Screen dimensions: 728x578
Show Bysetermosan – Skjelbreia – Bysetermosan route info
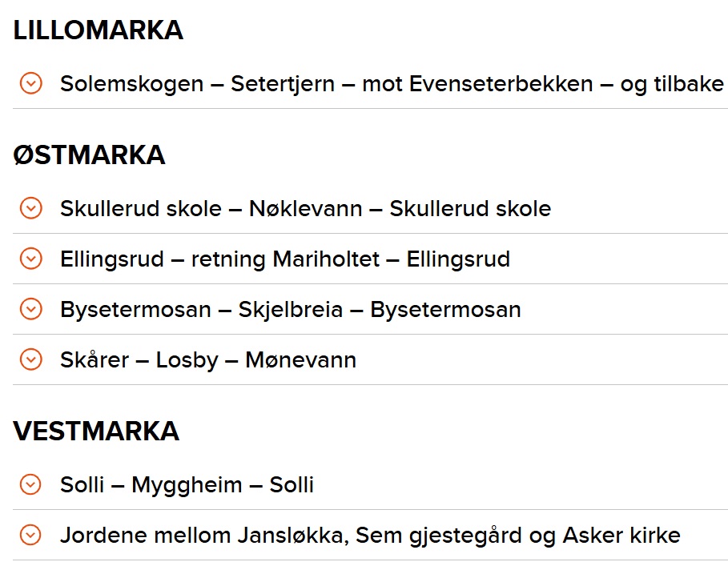pos(371,310)
